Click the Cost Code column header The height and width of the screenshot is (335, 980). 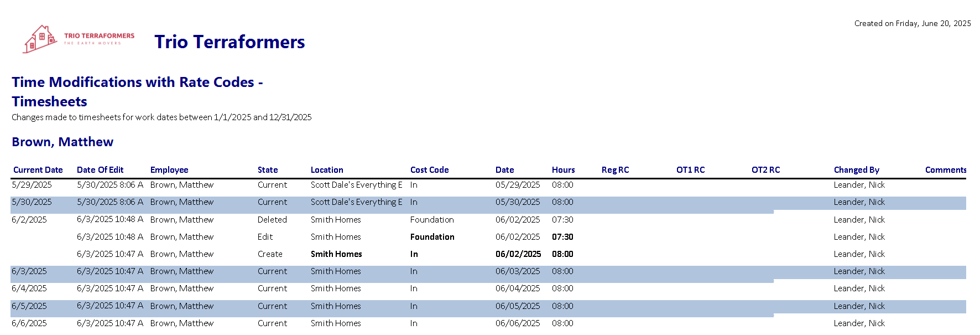point(429,170)
